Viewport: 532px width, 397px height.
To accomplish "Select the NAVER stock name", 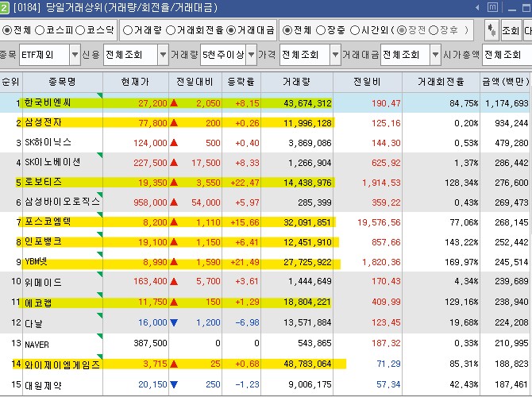I will [x=37, y=344].
